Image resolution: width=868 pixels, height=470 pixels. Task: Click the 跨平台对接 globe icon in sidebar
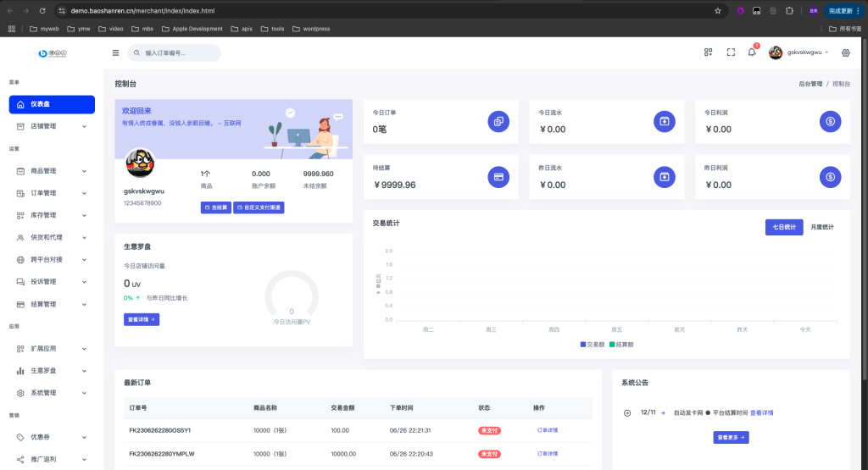pyautogui.click(x=20, y=260)
